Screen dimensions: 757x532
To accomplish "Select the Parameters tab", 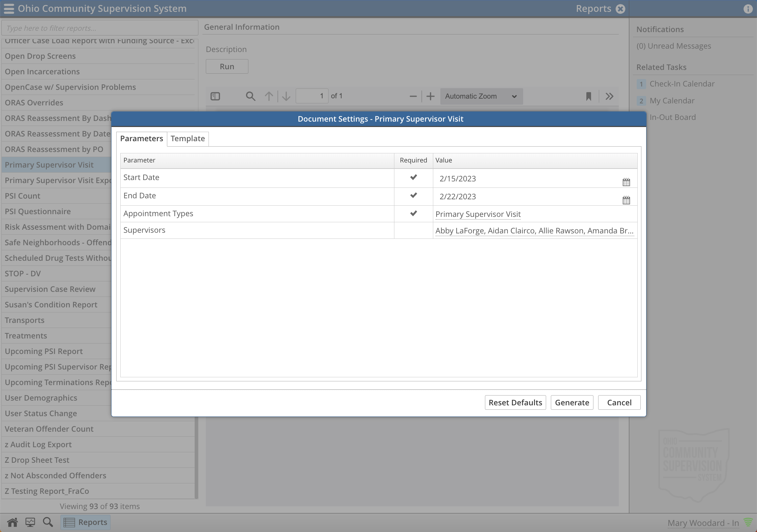I will [141, 138].
